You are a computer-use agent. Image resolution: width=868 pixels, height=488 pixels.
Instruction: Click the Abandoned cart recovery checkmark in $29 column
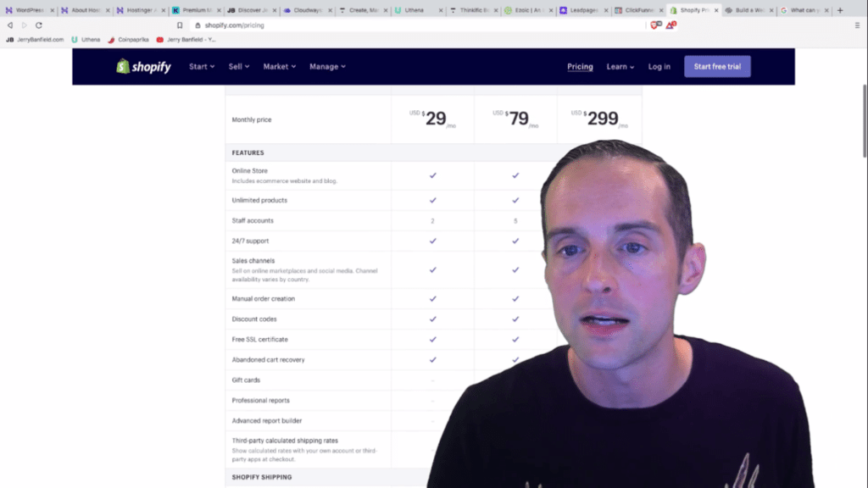click(x=433, y=359)
